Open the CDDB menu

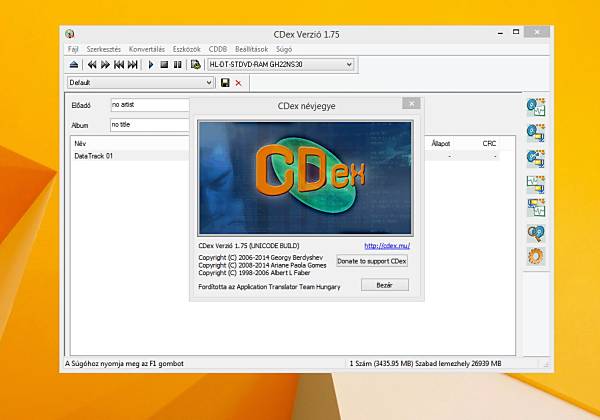(x=218, y=49)
